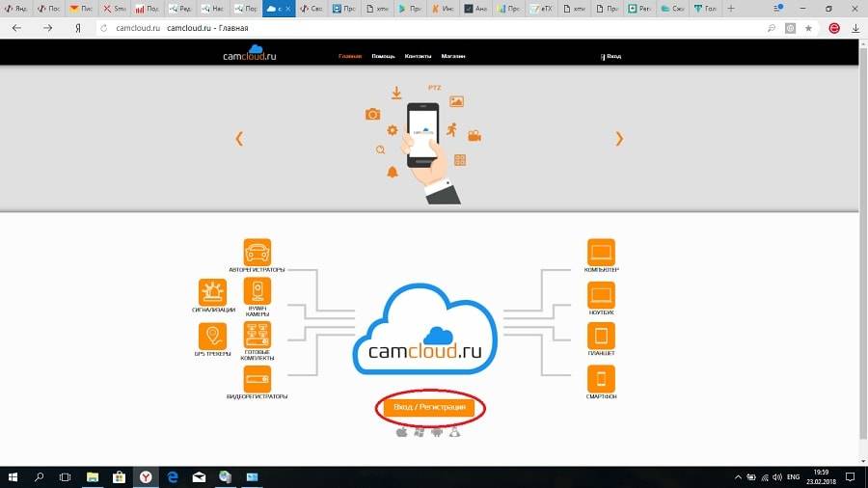
Task: Click the Вход link in the header
Action: [611, 56]
